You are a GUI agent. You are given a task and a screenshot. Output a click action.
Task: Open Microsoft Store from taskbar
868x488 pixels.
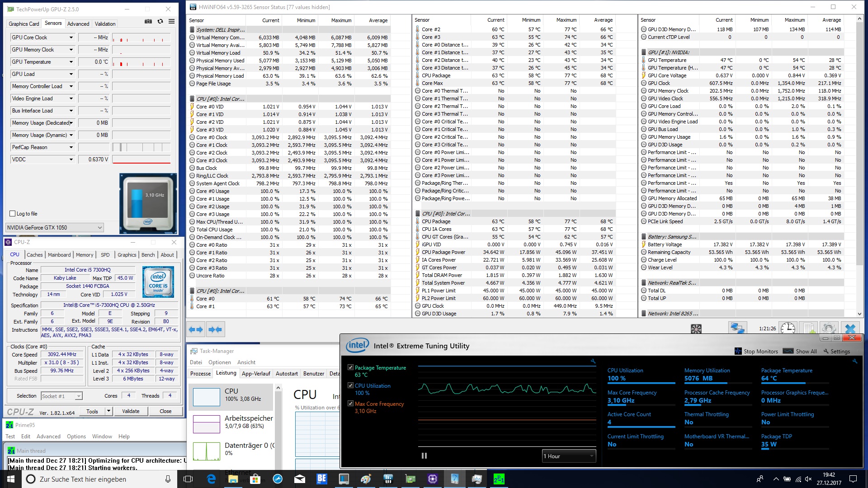pos(255,479)
